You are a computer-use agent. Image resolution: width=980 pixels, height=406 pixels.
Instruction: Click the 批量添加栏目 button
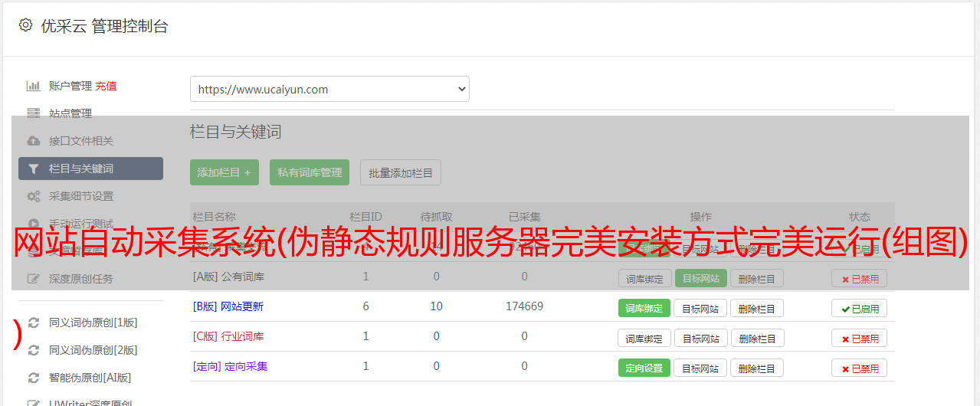pyautogui.click(x=401, y=172)
